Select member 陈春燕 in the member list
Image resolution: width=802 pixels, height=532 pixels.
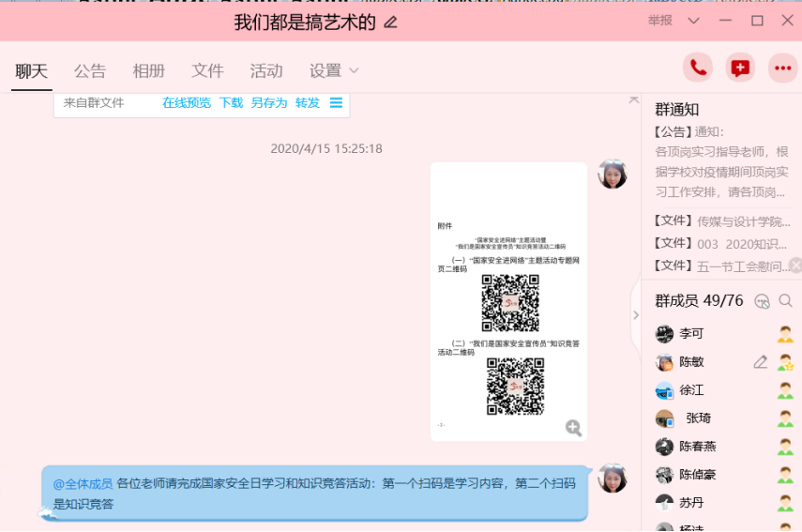click(x=697, y=447)
